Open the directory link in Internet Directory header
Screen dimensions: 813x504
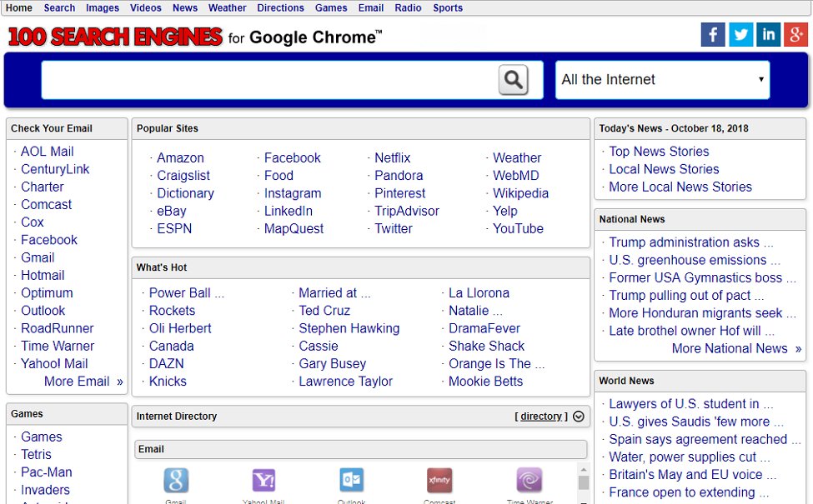(541, 417)
